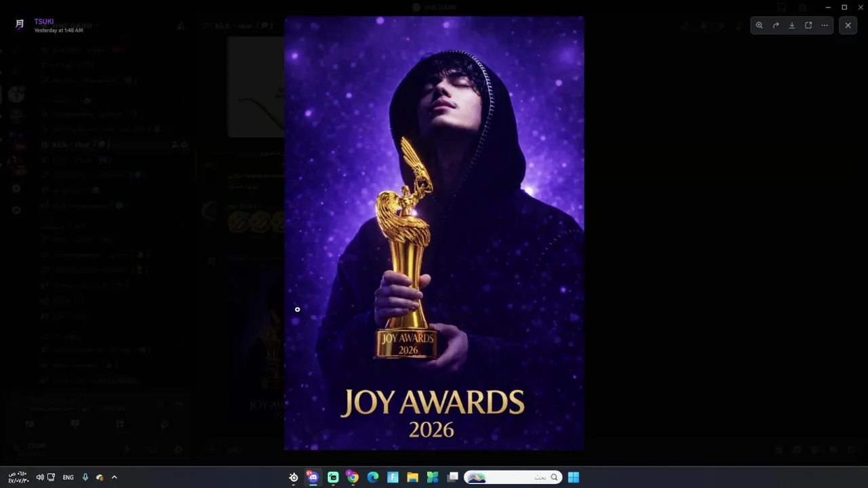The width and height of the screenshot is (868, 488).
Task: Open the date and time clock
Action: point(18,477)
